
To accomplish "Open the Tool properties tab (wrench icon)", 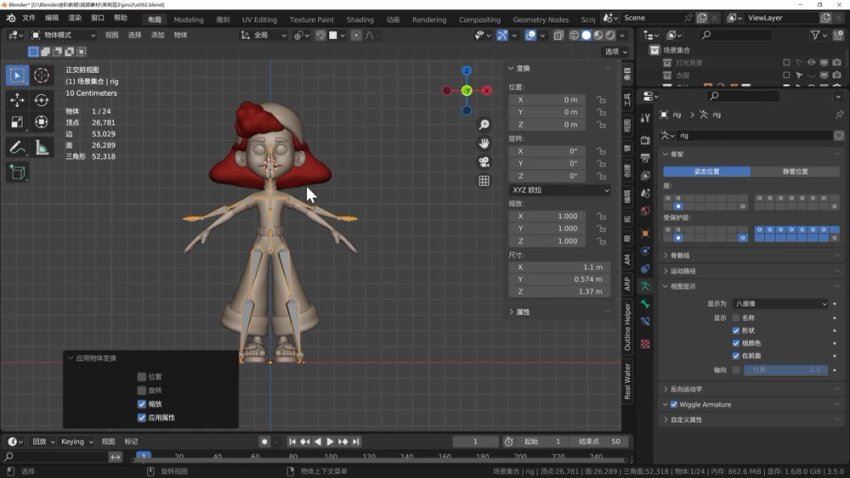I will pyautogui.click(x=645, y=118).
